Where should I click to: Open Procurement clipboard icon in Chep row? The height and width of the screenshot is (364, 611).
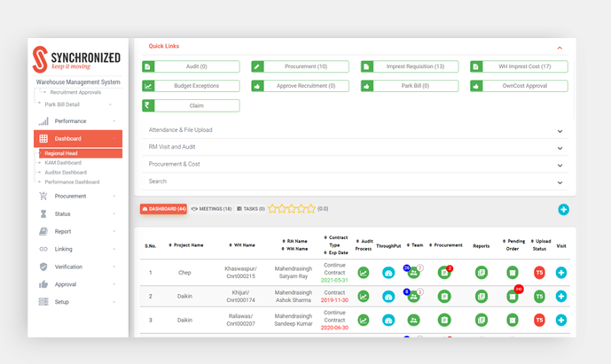click(443, 273)
